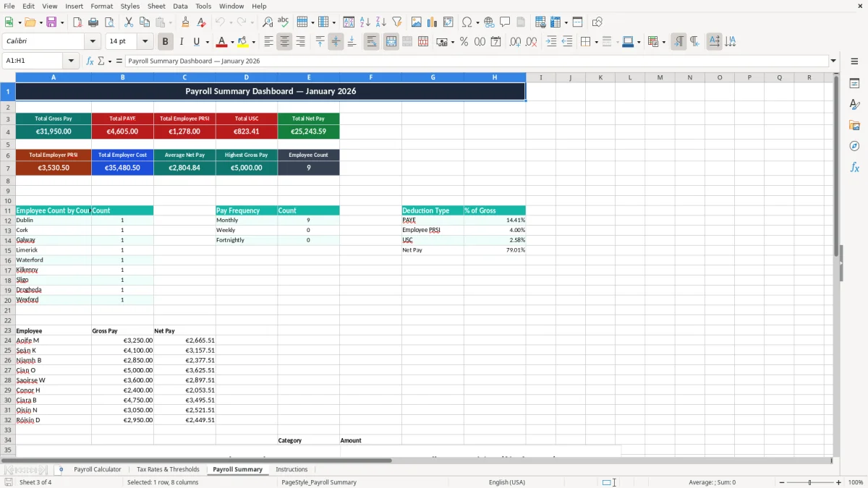Open the Font Size dropdown
This screenshot has width=868, height=488.
tap(145, 41)
